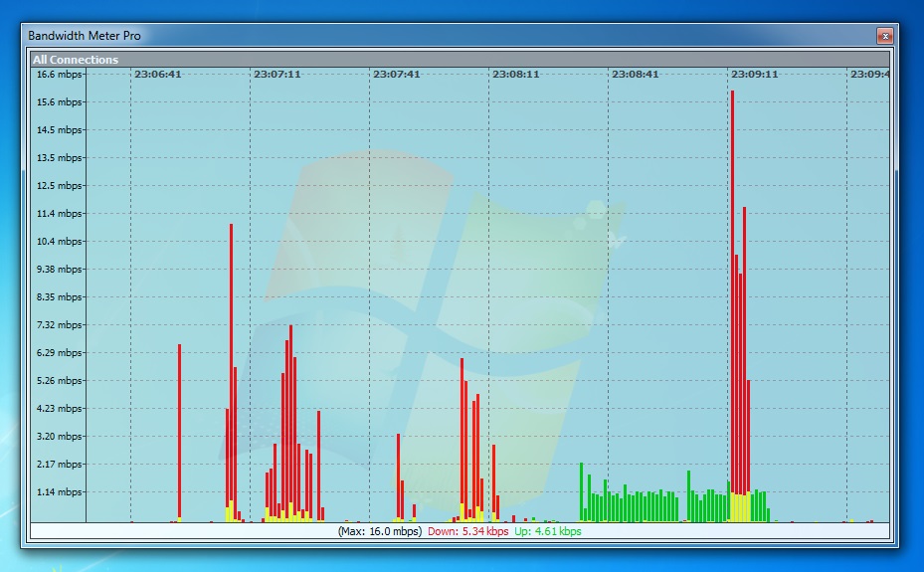Image resolution: width=924 pixels, height=572 pixels.
Task: Click the 4.23 mbps axis label
Action: [59, 408]
